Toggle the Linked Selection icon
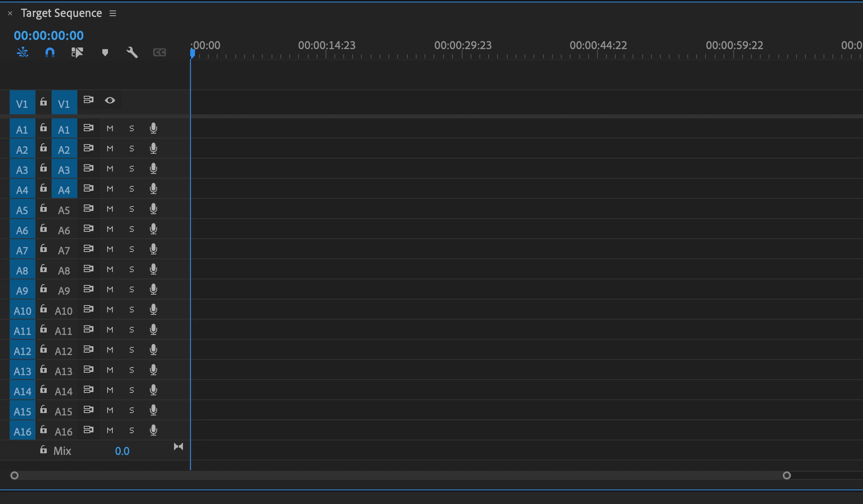This screenshot has width=863, height=504. click(77, 52)
